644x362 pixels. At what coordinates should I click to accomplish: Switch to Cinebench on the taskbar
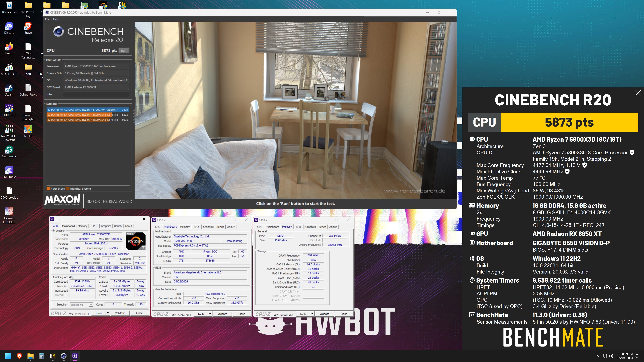tap(64, 356)
